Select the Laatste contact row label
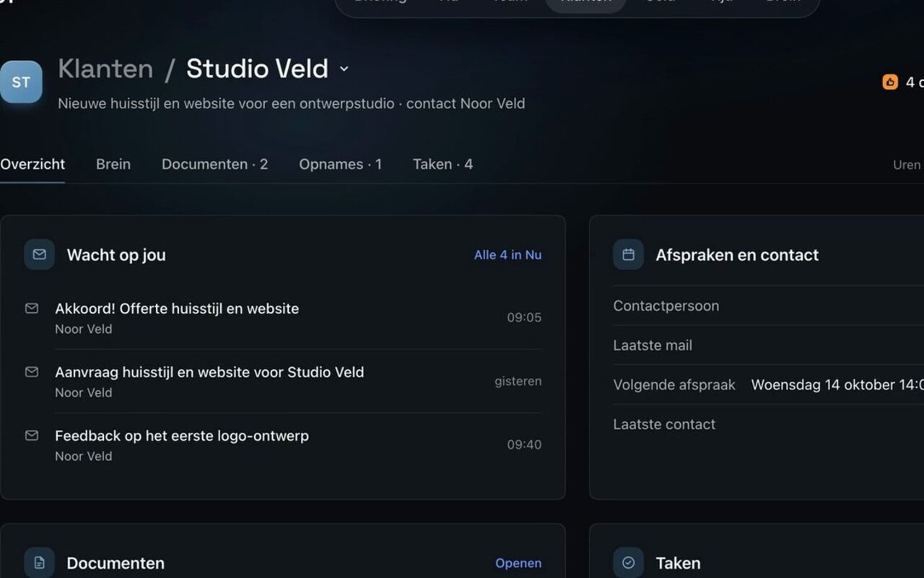The height and width of the screenshot is (578, 924). (x=664, y=424)
